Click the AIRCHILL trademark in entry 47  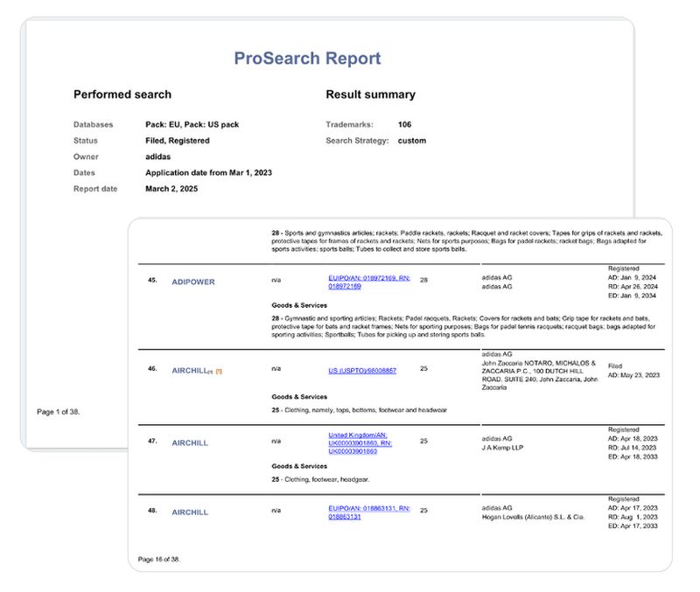coord(190,442)
